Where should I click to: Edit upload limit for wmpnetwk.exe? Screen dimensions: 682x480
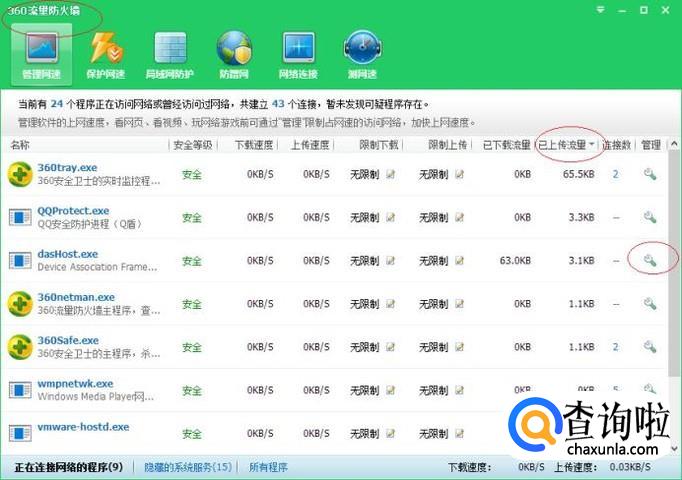click(x=459, y=390)
